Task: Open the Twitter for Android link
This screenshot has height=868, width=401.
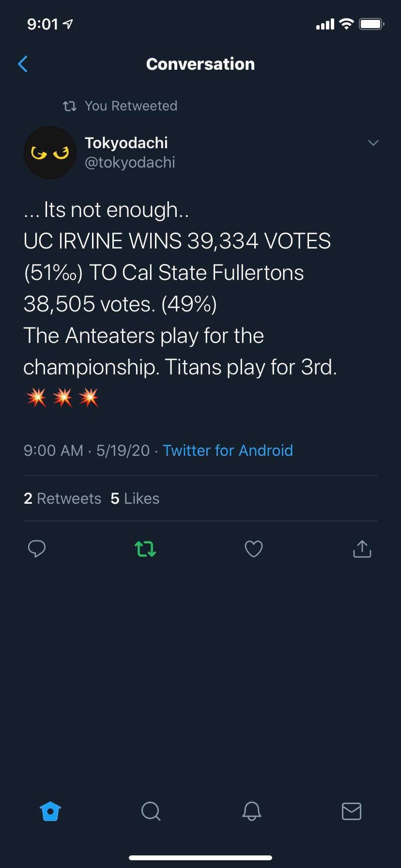Action: (228, 450)
